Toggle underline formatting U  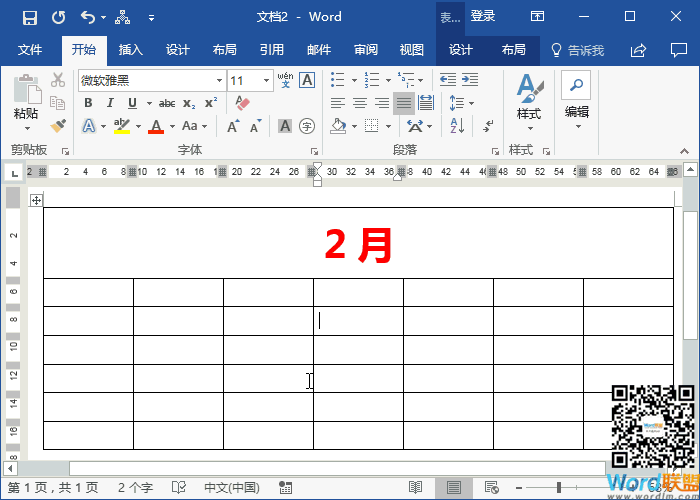132,103
